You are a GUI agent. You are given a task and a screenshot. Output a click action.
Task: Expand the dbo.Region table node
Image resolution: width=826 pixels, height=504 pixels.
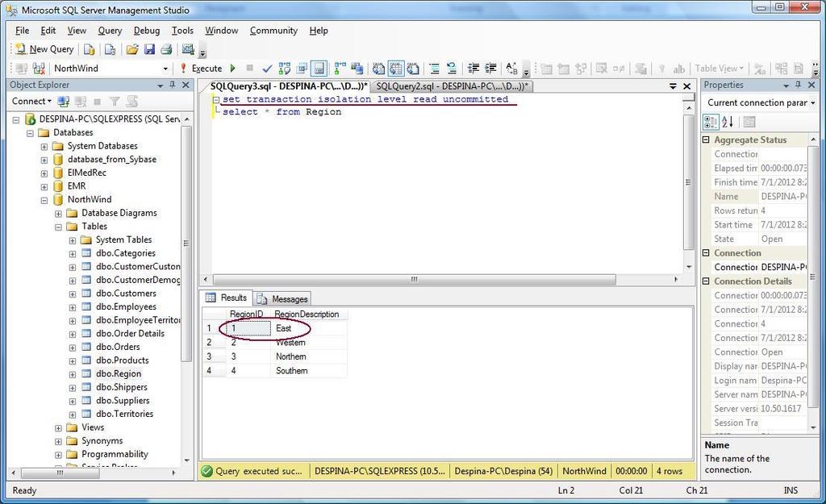[72, 374]
